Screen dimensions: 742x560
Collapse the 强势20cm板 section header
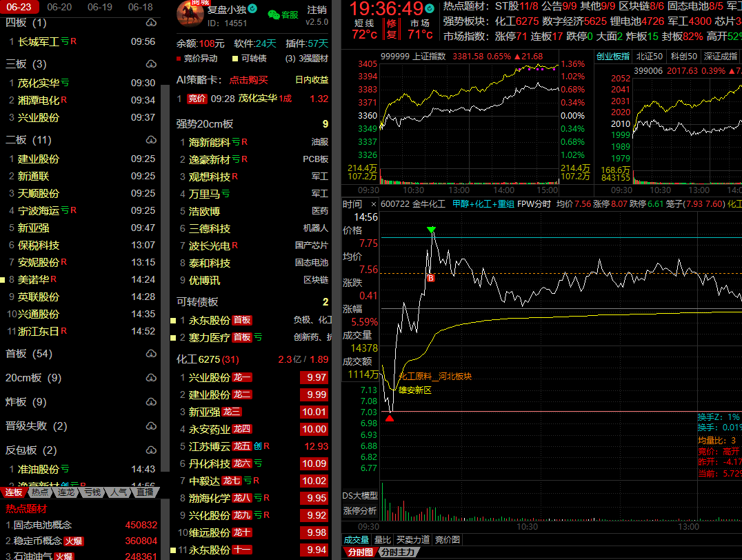point(205,124)
